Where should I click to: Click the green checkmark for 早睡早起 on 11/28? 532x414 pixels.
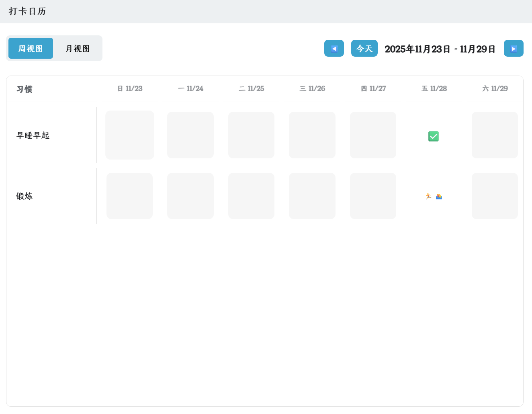coord(434,136)
